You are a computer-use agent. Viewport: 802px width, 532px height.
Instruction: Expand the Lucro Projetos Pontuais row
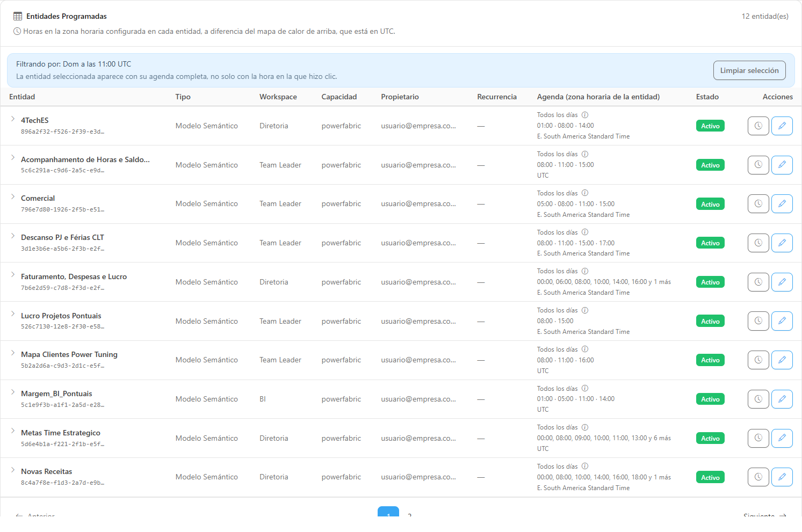(x=13, y=314)
